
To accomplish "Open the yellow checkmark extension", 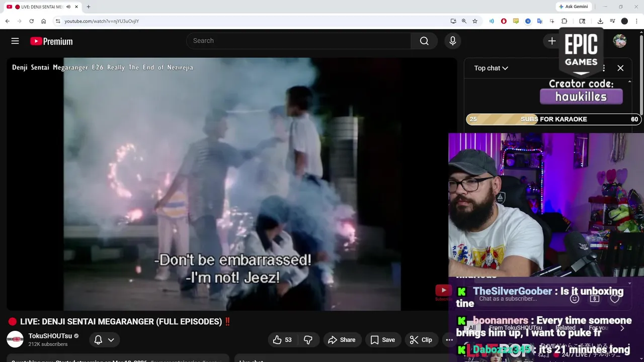I will [516, 21].
